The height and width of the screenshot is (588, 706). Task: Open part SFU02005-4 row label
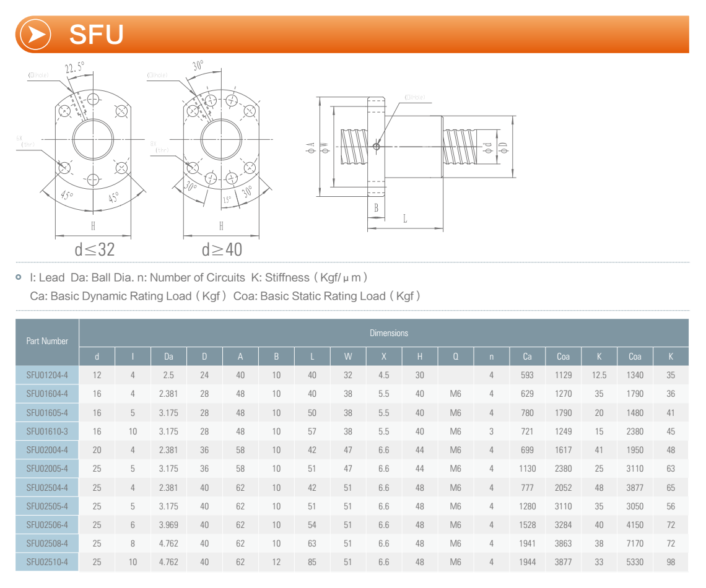coord(47,469)
